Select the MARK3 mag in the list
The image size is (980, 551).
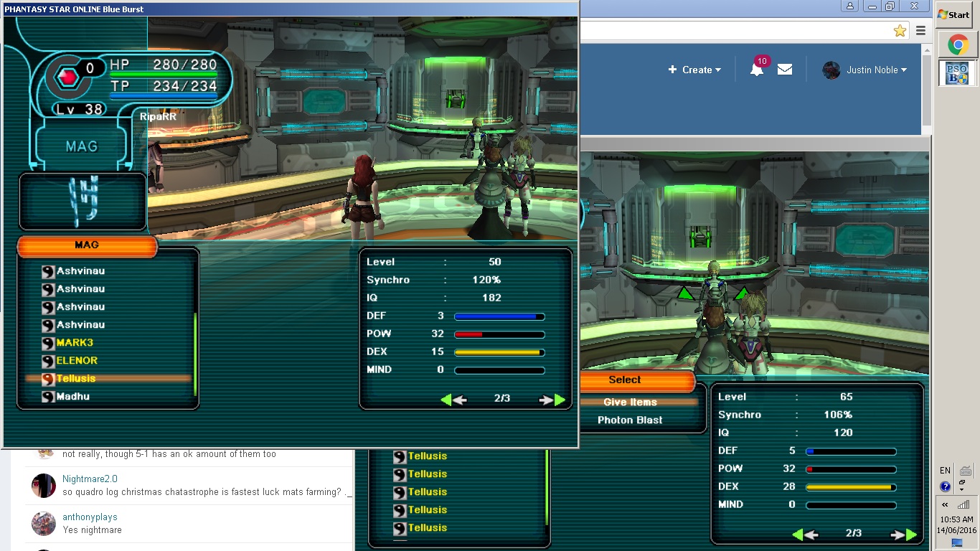point(75,343)
